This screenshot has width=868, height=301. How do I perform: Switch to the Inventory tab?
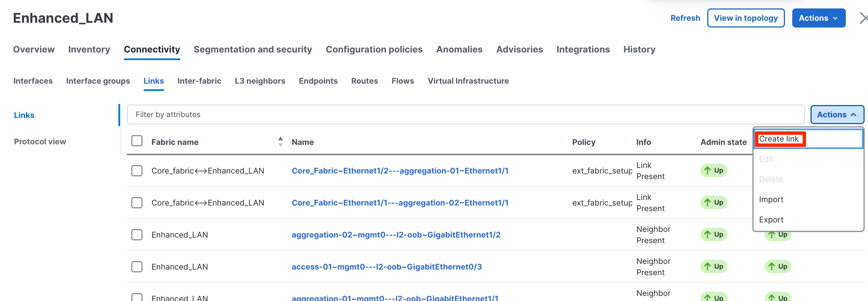click(89, 49)
